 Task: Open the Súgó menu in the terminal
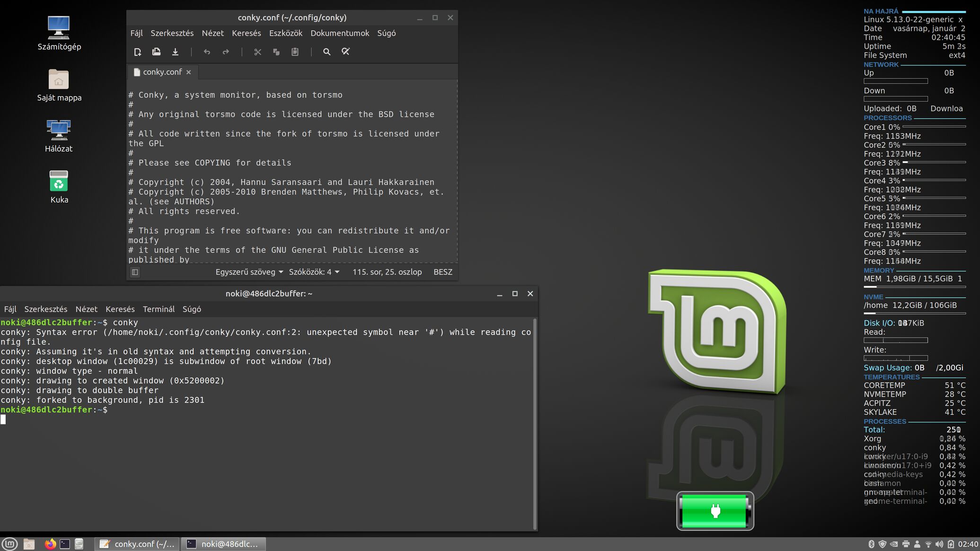[x=192, y=309]
